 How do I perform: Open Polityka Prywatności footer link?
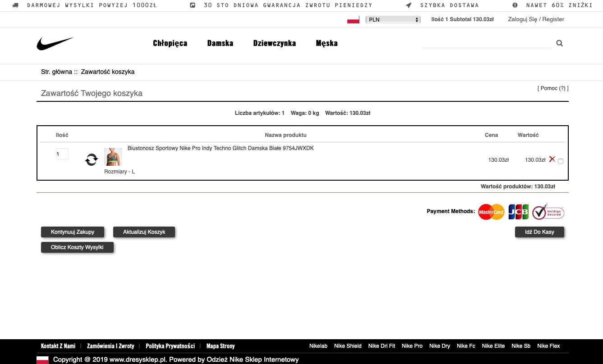pos(170,346)
